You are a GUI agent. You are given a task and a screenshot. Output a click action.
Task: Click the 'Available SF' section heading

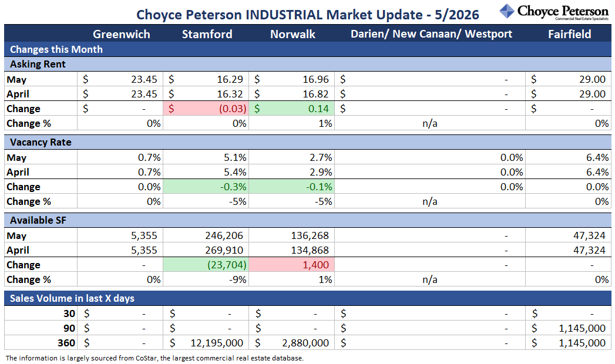(x=308, y=220)
